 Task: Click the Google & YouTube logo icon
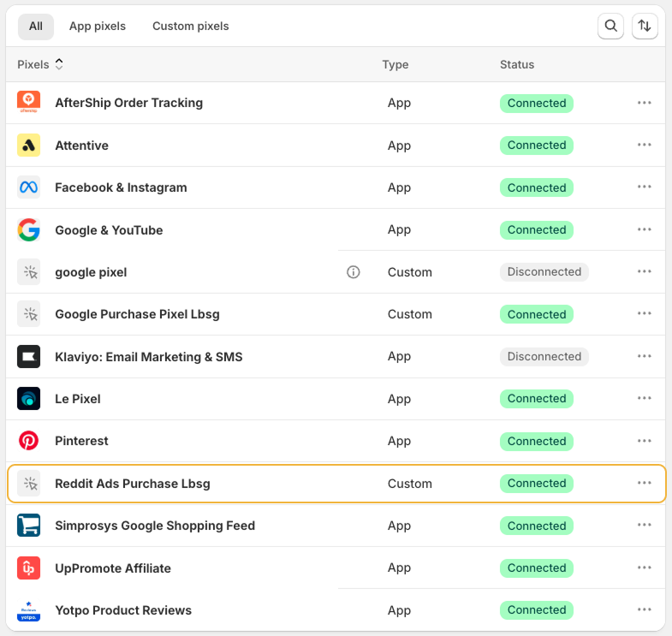coord(29,229)
